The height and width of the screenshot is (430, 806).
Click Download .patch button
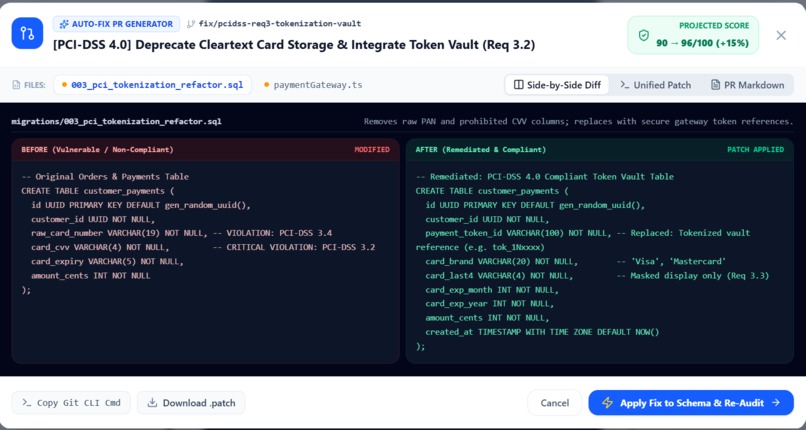pyautogui.click(x=191, y=403)
